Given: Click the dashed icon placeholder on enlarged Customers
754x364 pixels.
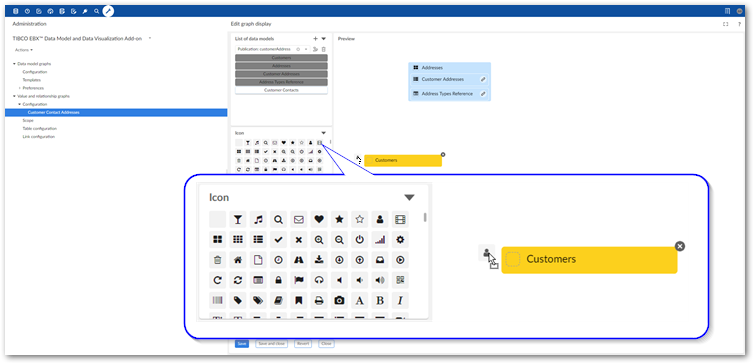Looking at the screenshot, I should point(513,260).
